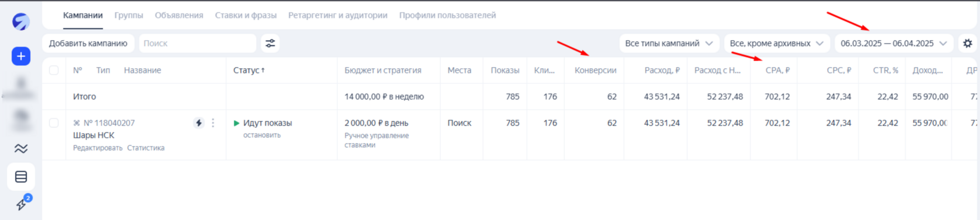The width and height of the screenshot is (980, 220).
Task: Open the wavy statistics sidebar icon
Action: (x=21, y=149)
